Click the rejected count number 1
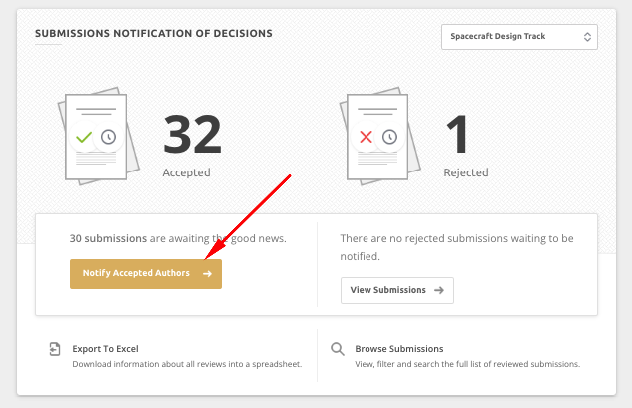632x408 pixels. [457, 135]
